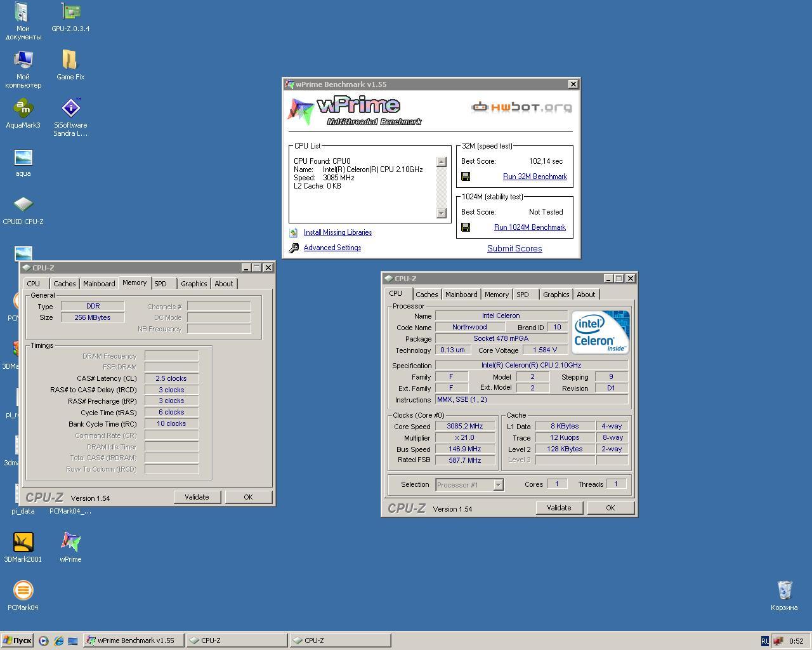Image resolution: width=812 pixels, height=650 pixels.
Task: Open the Processor #1 selection dropdown
Action: 498,485
